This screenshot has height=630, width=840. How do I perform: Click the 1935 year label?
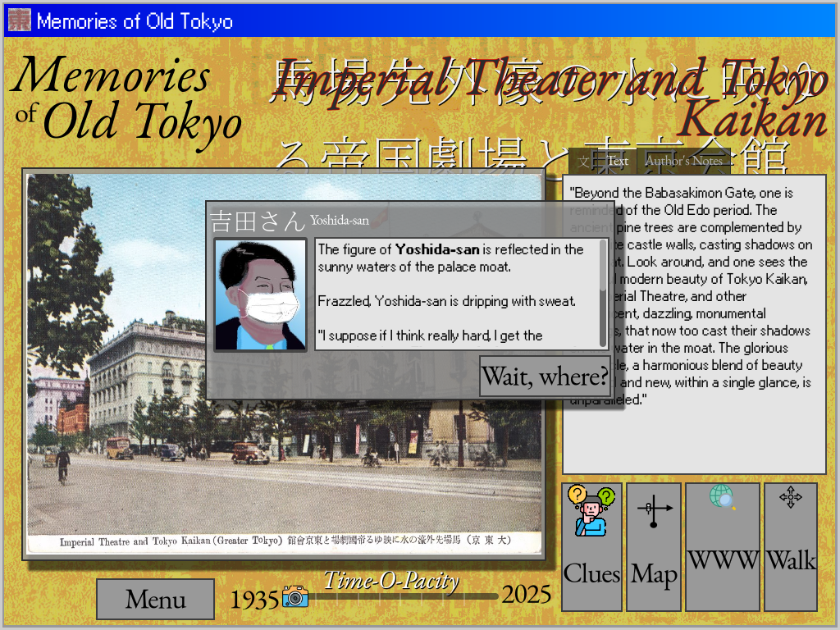pos(254,600)
